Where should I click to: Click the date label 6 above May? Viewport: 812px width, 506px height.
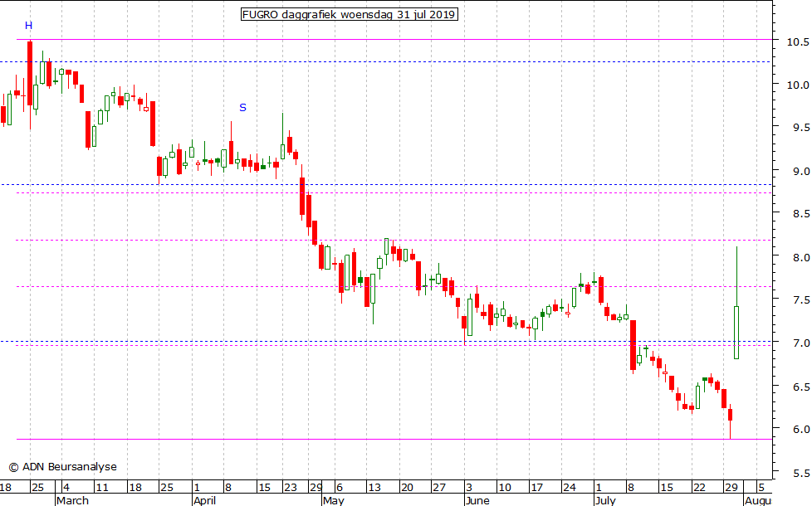[x=340, y=488]
